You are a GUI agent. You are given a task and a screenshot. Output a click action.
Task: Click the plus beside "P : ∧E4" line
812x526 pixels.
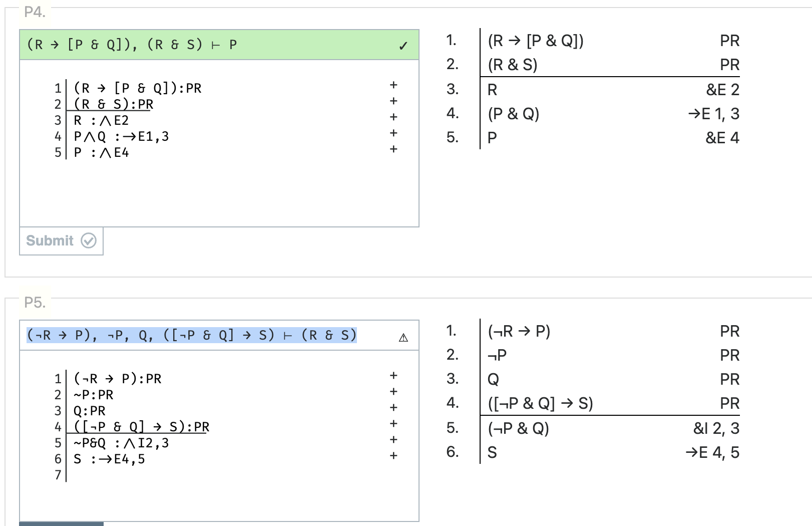click(x=393, y=148)
